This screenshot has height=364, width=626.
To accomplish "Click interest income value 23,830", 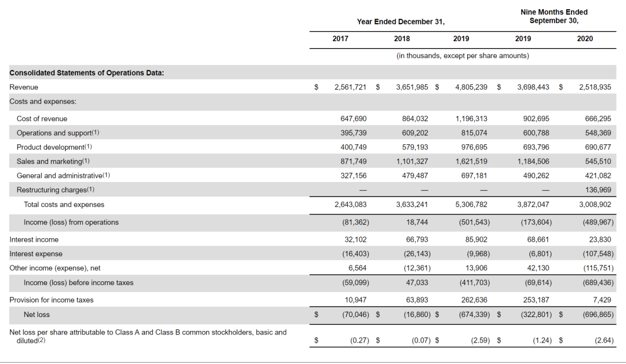I will coord(600,239).
